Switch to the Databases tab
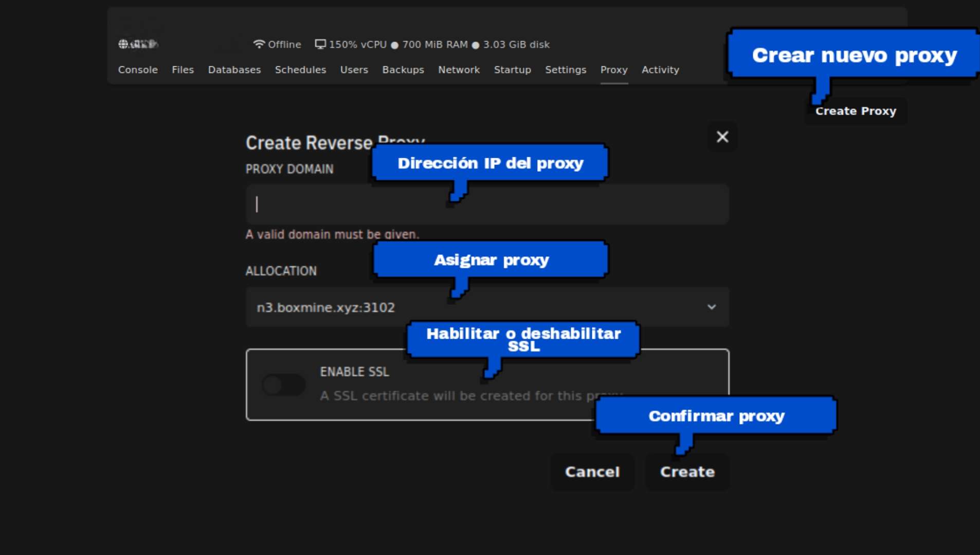The height and width of the screenshot is (555, 980). [x=234, y=70]
